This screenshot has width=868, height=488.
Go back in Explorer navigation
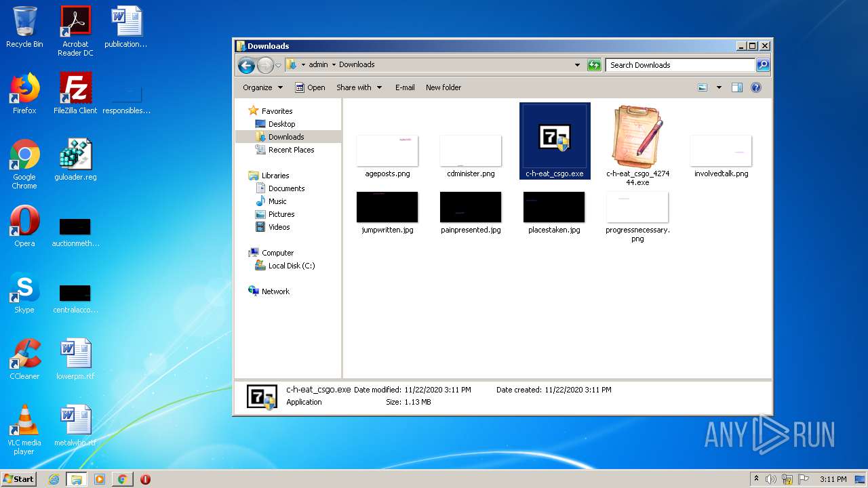point(246,65)
